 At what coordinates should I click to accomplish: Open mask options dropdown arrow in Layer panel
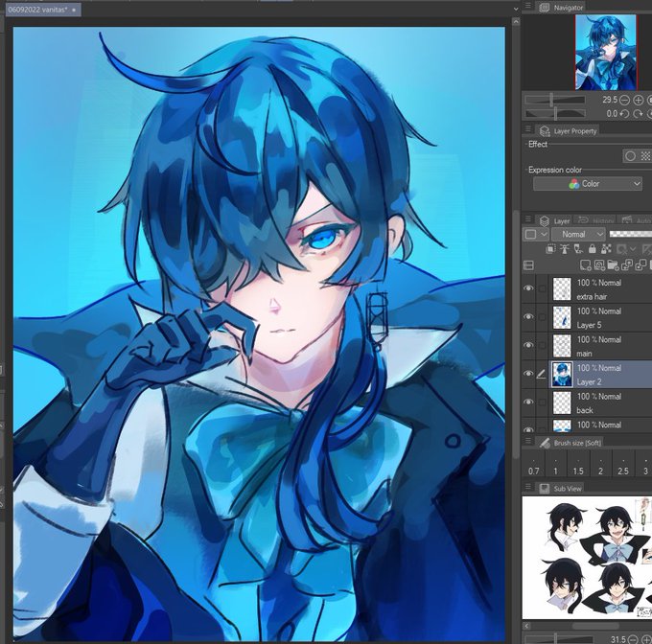coord(633,249)
